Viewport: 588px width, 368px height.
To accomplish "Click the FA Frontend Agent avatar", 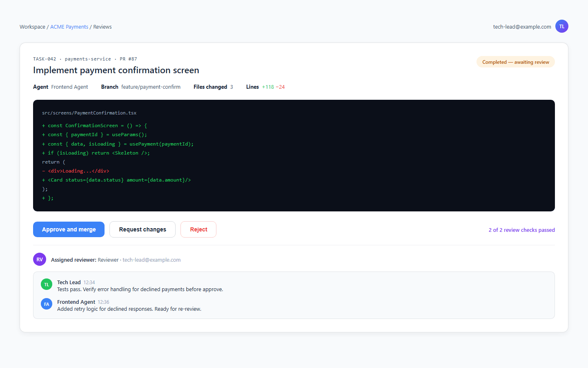I will (47, 304).
